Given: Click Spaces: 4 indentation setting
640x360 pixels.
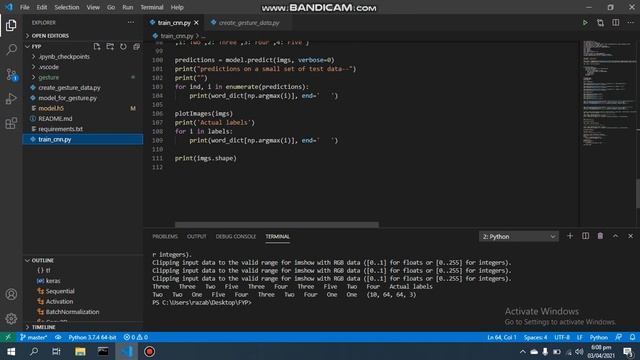Looking at the screenshot, I should coord(535,337).
